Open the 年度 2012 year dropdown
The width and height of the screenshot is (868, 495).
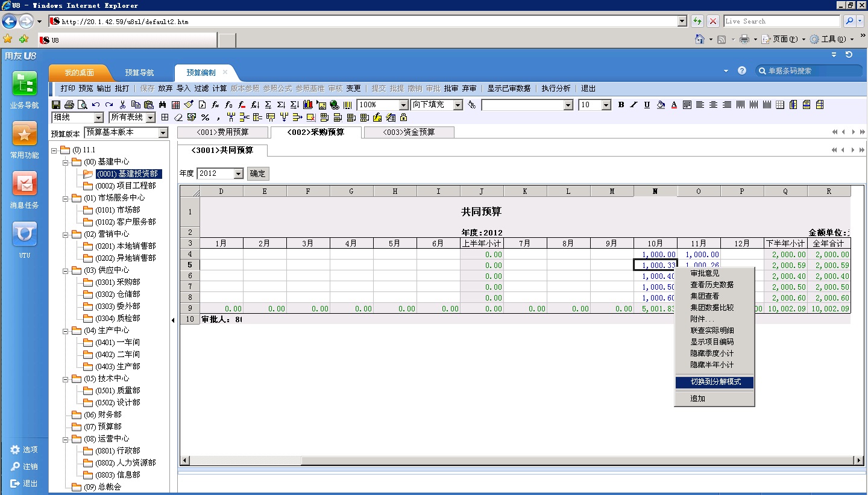coord(238,173)
